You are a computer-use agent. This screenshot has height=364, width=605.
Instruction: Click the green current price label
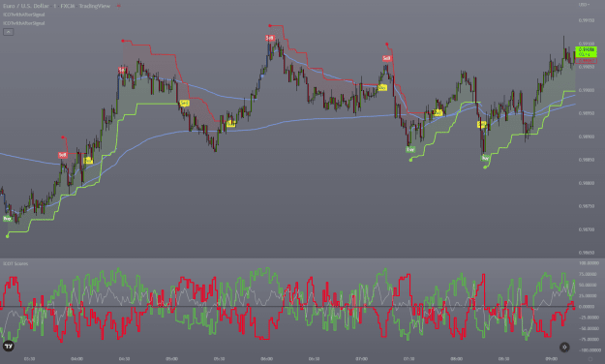click(x=586, y=52)
